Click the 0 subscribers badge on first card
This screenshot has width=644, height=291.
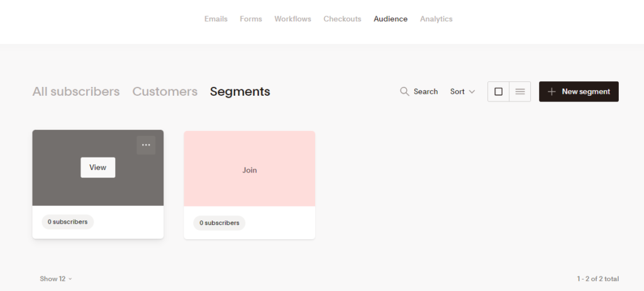68,222
